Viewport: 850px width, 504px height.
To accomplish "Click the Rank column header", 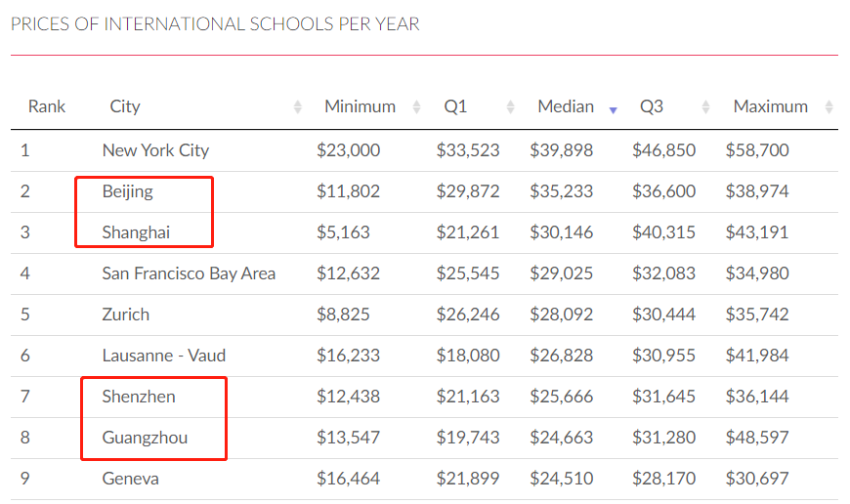I will click(47, 106).
